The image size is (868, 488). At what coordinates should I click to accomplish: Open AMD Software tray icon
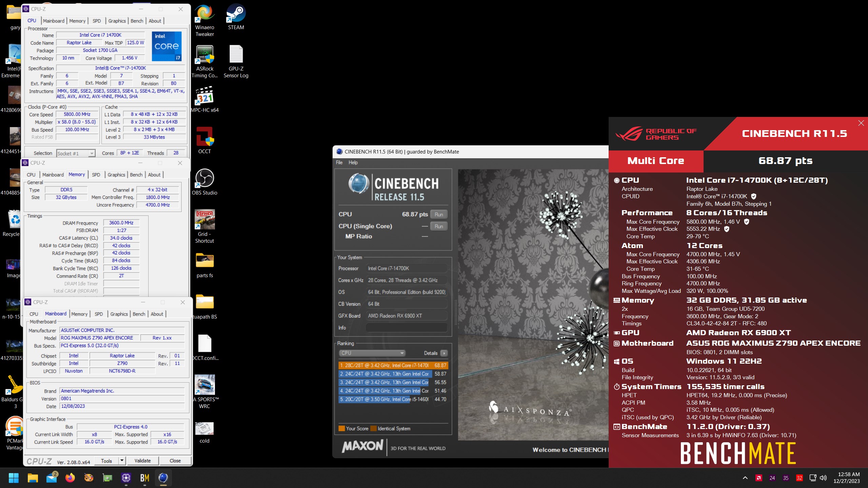pyautogui.click(x=759, y=478)
